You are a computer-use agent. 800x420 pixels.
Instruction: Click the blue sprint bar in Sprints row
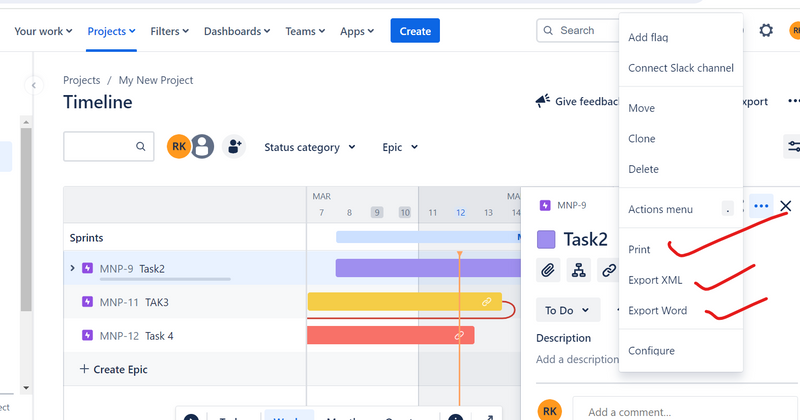428,237
